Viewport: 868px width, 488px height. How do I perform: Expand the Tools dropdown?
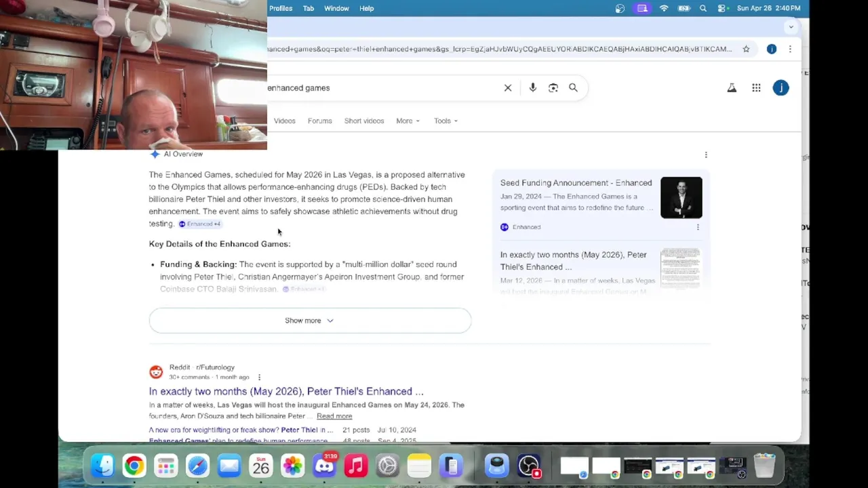[446, 121]
